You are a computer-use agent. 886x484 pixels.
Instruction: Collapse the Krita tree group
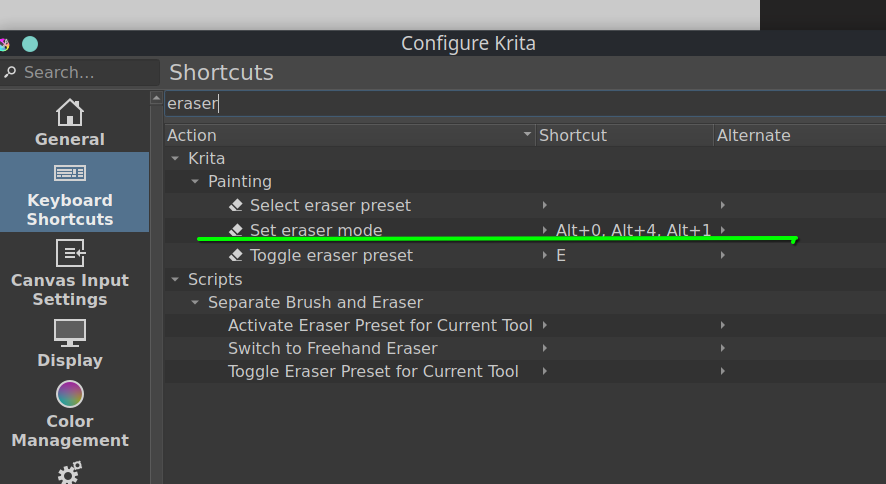tap(175, 158)
